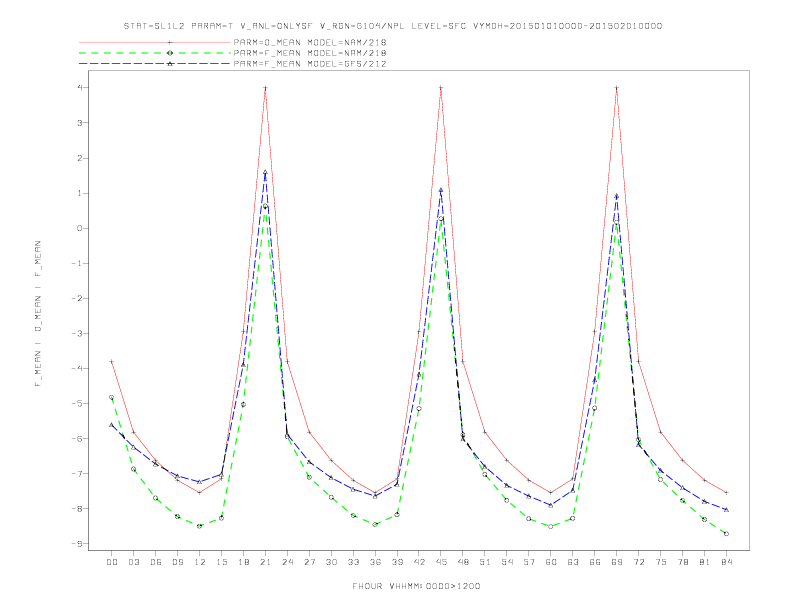Click y-axis tick label -3
Viewport: 792px width, 612px height.
point(77,333)
